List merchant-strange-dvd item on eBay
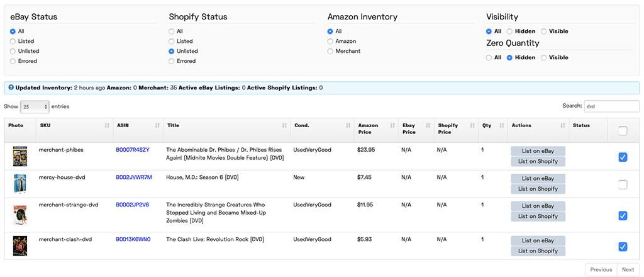Viewport: 644px width, 277px height. point(538,206)
